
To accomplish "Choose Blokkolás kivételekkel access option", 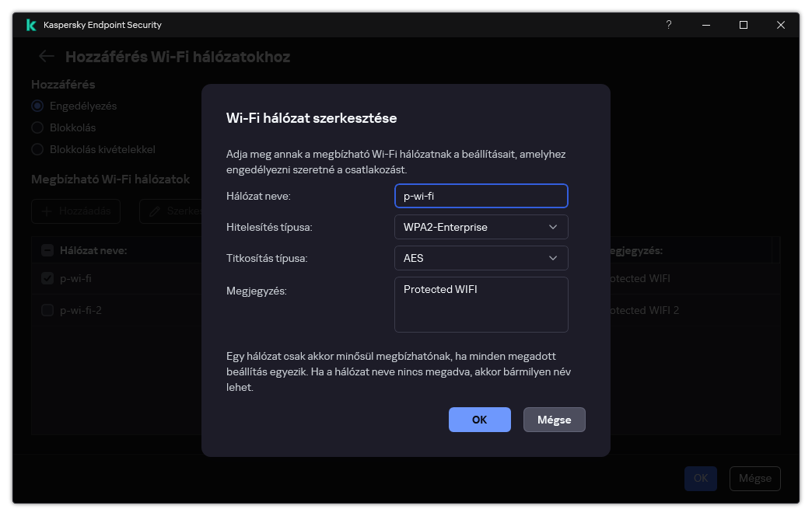I will pyautogui.click(x=37, y=149).
